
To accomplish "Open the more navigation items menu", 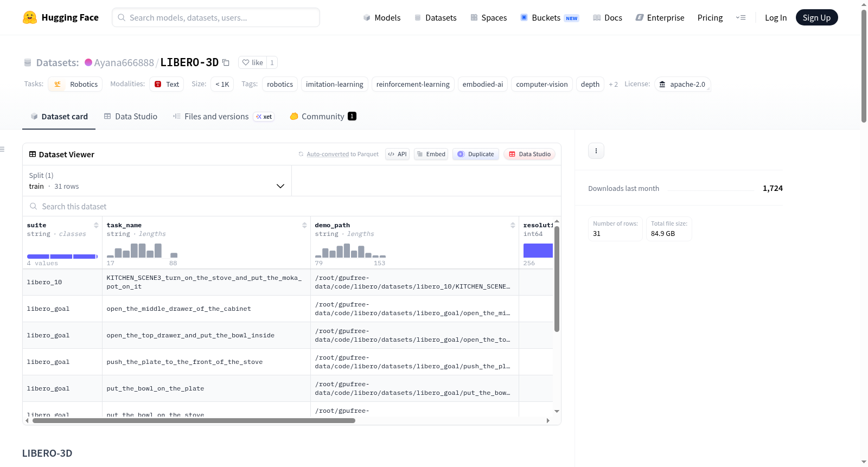I will click(x=741, y=18).
